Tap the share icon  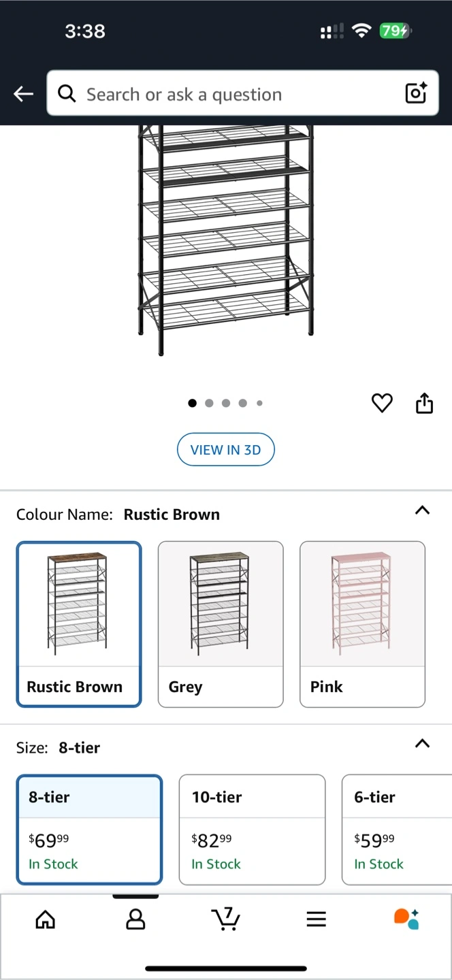[424, 404]
